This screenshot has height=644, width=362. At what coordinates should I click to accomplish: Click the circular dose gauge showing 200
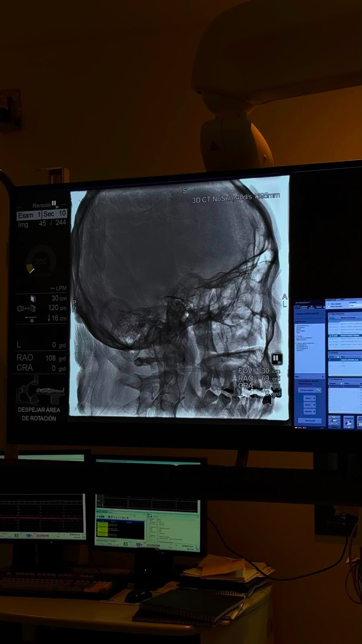pos(41,262)
